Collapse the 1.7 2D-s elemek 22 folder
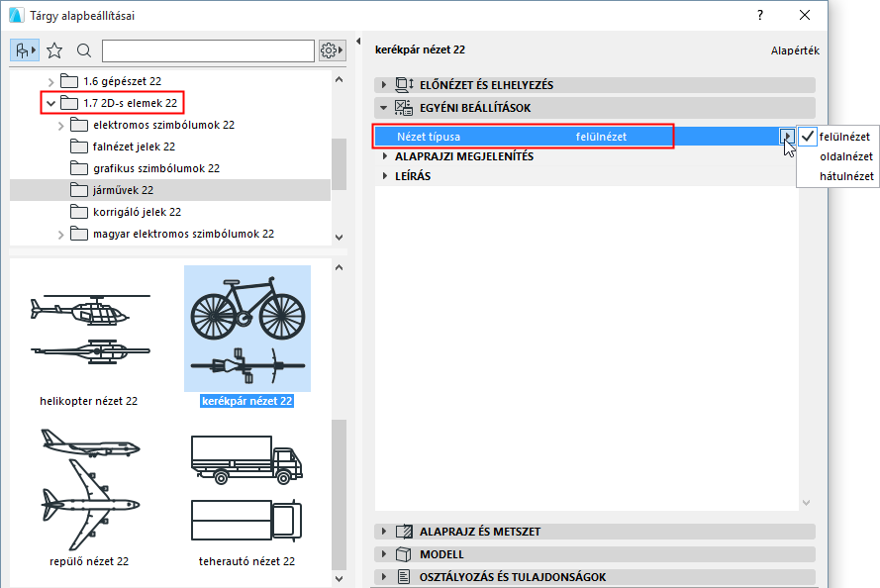The height and width of the screenshot is (588, 880). pos(51,103)
